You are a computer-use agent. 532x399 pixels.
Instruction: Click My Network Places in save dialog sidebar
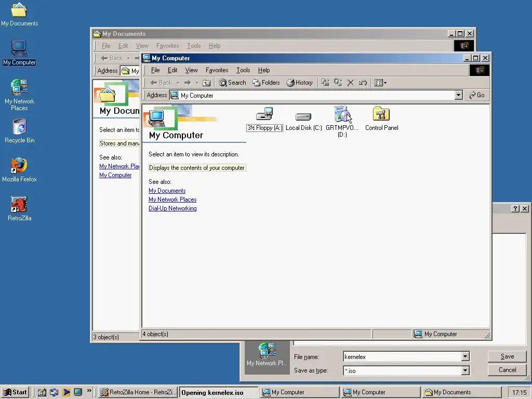[267, 354]
